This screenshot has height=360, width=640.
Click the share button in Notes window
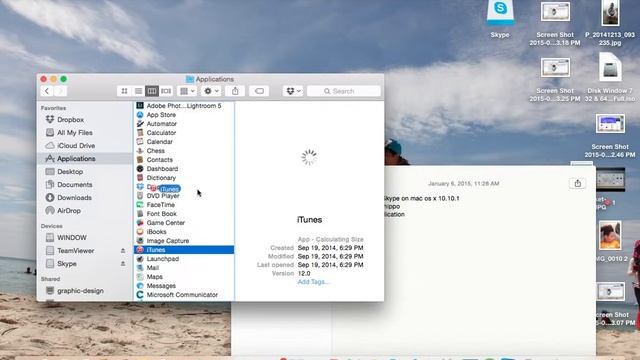578,183
